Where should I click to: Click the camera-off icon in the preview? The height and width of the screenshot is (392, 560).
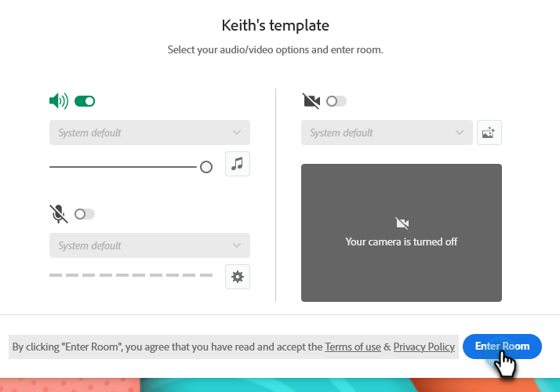(402, 223)
